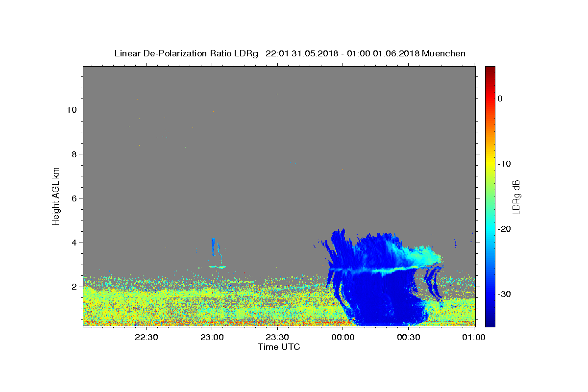This screenshot has width=588, height=392.
Task: Click the height tick label 4
Action: [74, 243]
